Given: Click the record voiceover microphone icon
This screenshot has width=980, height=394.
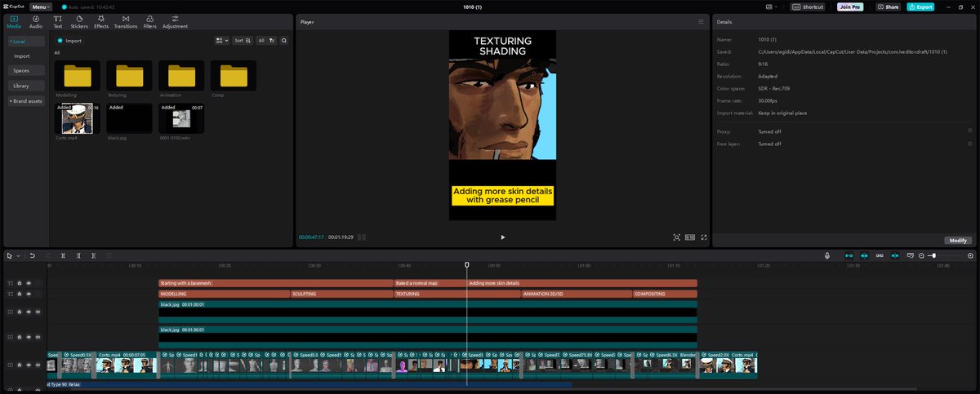Looking at the screenshot, I should coord(826,255).
